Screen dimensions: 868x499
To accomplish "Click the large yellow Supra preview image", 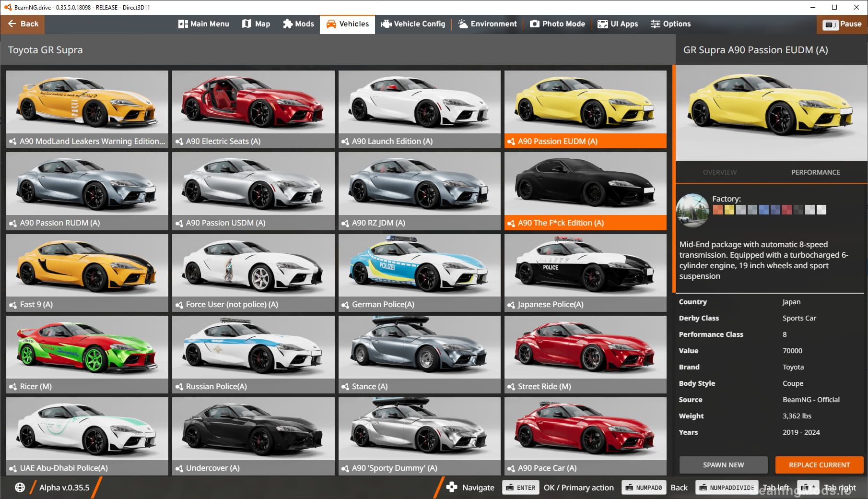I will click(771, 113).
